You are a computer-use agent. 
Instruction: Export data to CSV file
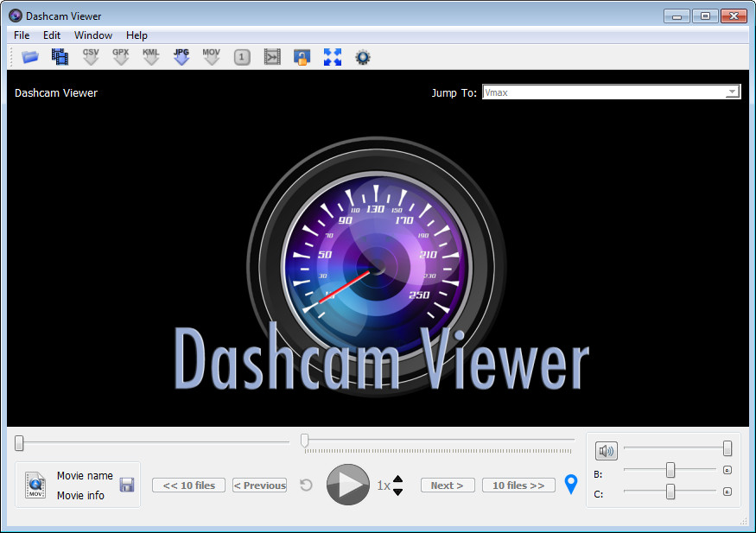pos(91,56)
